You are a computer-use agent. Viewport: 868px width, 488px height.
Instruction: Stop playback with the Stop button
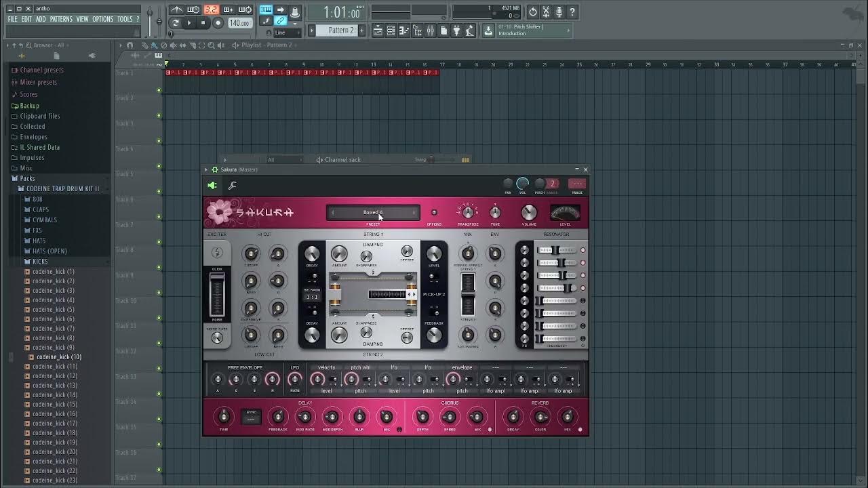click(203, 23)
